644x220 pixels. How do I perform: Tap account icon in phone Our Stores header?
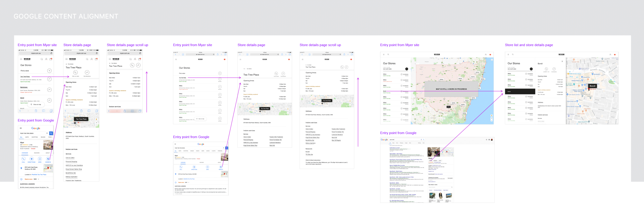click(46, 59)
